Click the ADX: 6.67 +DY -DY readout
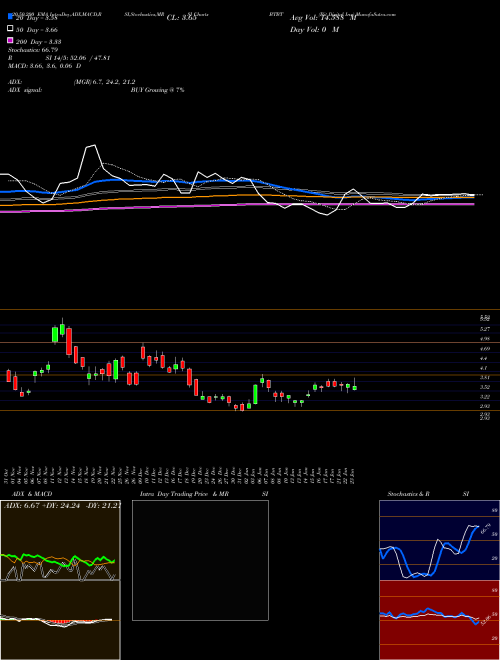500x660 pixels. (63, 506)
